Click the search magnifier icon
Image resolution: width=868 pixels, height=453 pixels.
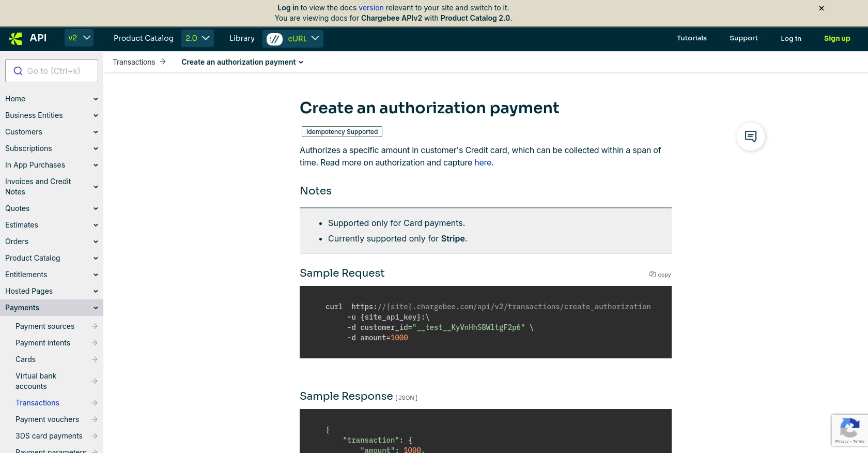pyautogui.click(x=18, y=71)
